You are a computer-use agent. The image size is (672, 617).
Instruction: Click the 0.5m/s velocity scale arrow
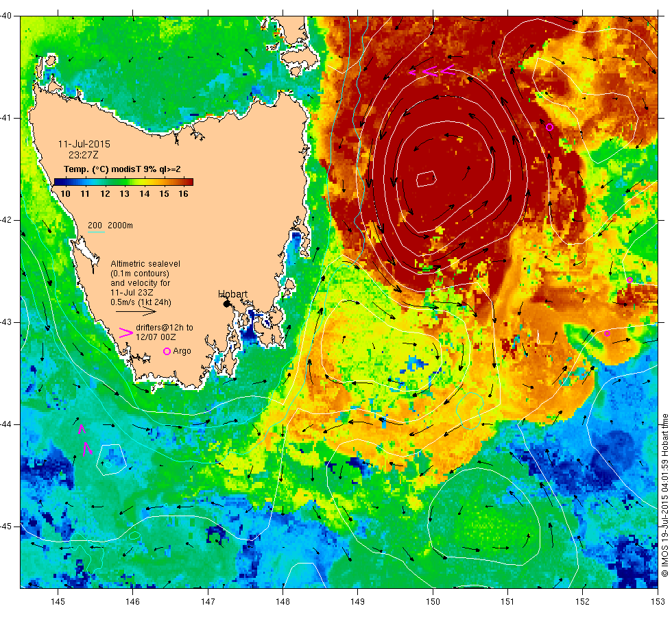click(136, 311)
